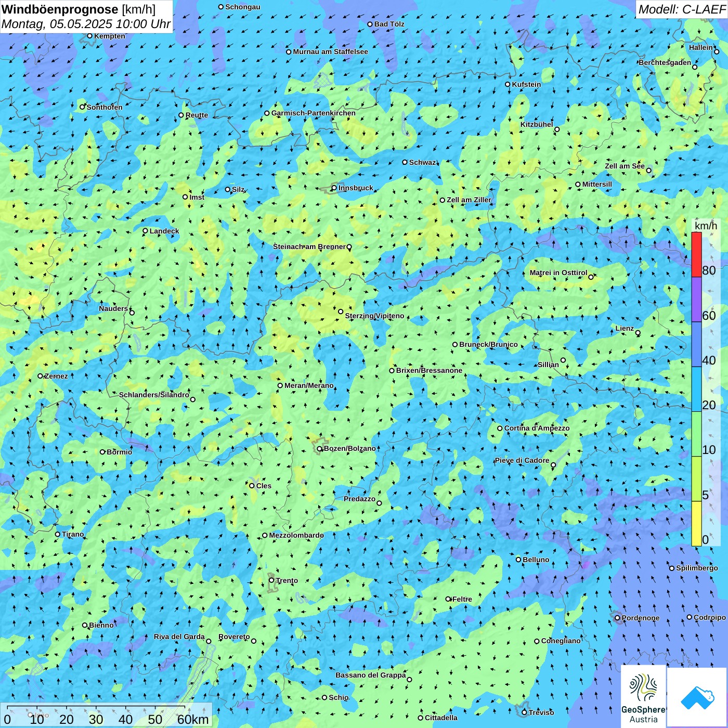Select the Sonthofen city label
This screenshot has width=728, height=728.
[x=105, y=107]
